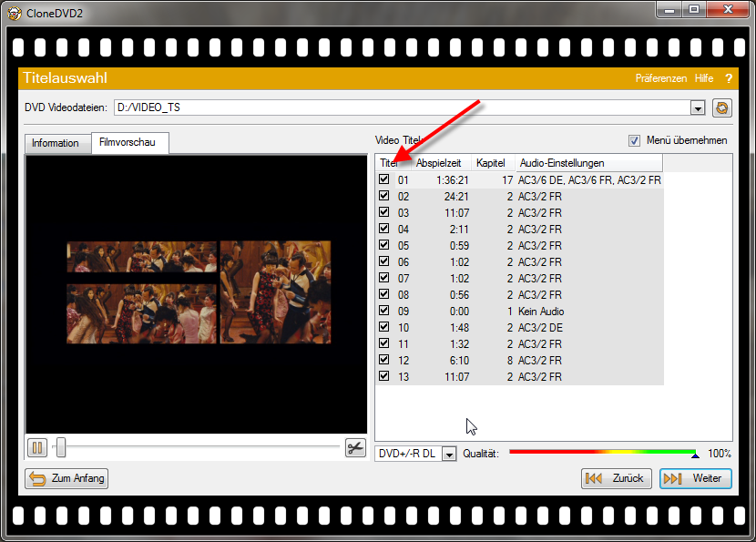Viewport: 756px width, 542px height.
Task: Click the pause preview playback icon
Action: [37, 448]
